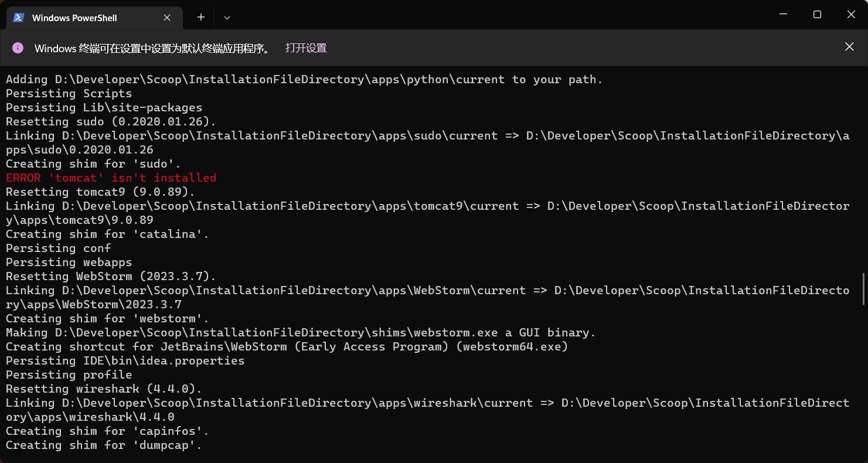868x463 pixels.
Task: Click the 'Persisting Scripts' output line
Action: 69,93
